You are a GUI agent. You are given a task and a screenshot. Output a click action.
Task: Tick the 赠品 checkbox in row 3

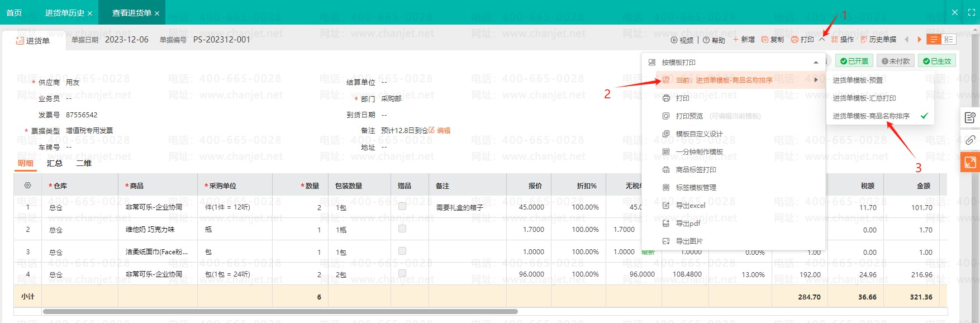(402, 251)
